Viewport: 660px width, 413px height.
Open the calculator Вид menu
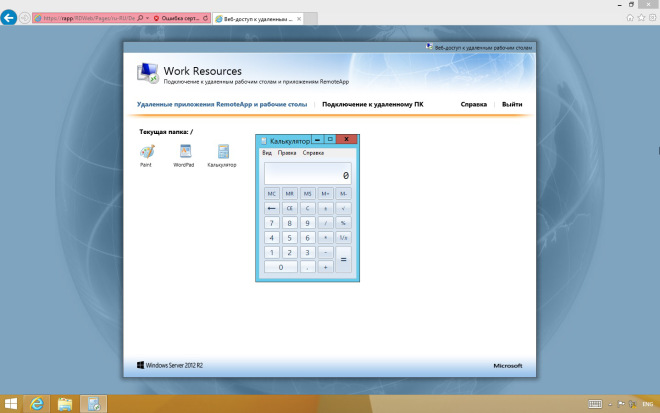pyautogui.click(x=267, y=153)
